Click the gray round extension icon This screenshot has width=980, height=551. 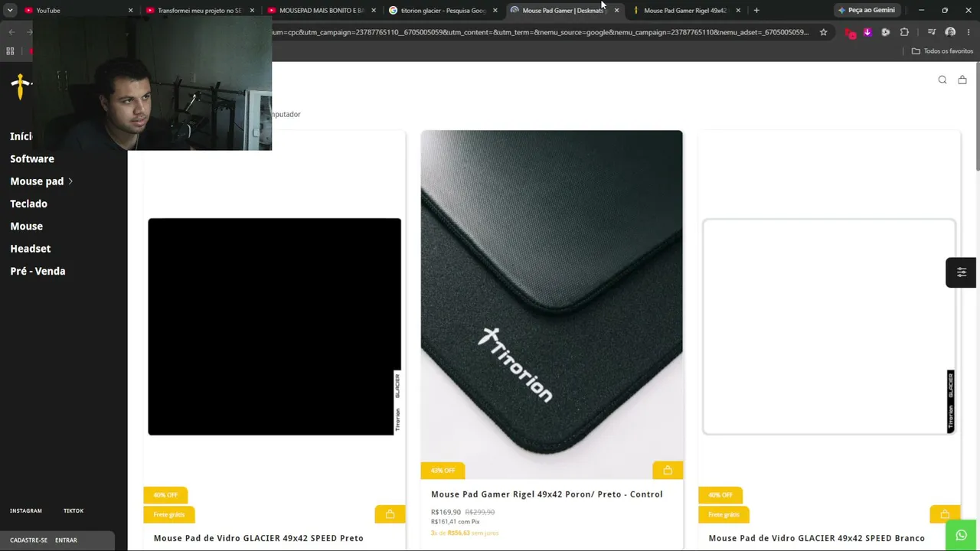click(x=886, y=32)
